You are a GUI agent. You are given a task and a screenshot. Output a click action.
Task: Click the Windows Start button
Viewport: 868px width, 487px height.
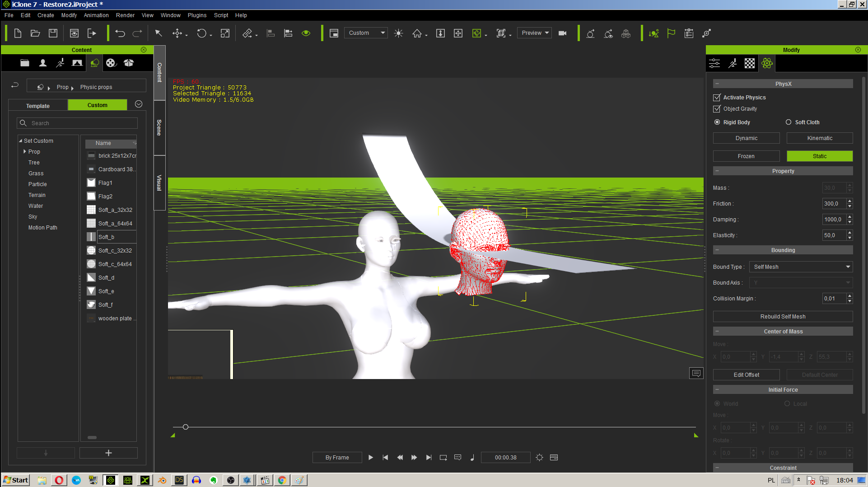pos(16,480)
